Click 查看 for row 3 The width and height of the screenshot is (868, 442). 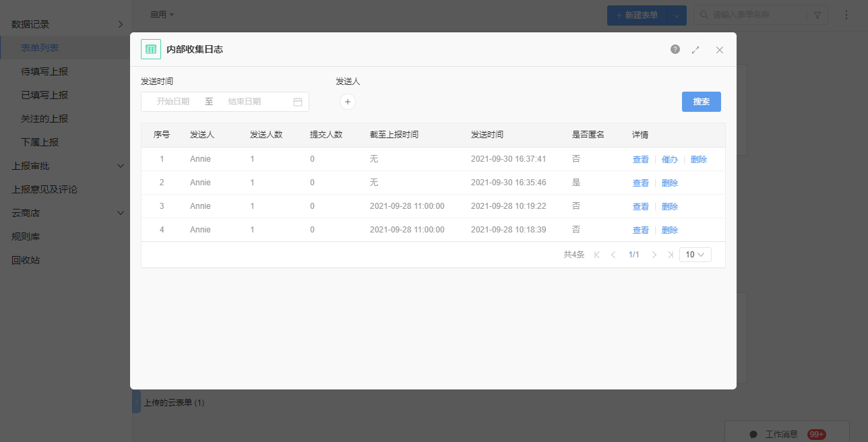[640, 207]
